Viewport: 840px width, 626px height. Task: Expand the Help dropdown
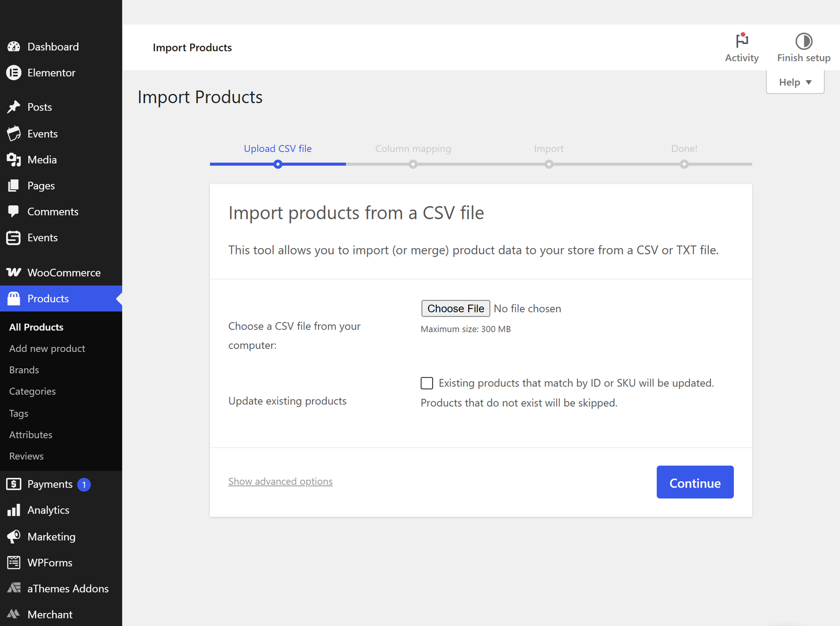(x=795, y=82)
